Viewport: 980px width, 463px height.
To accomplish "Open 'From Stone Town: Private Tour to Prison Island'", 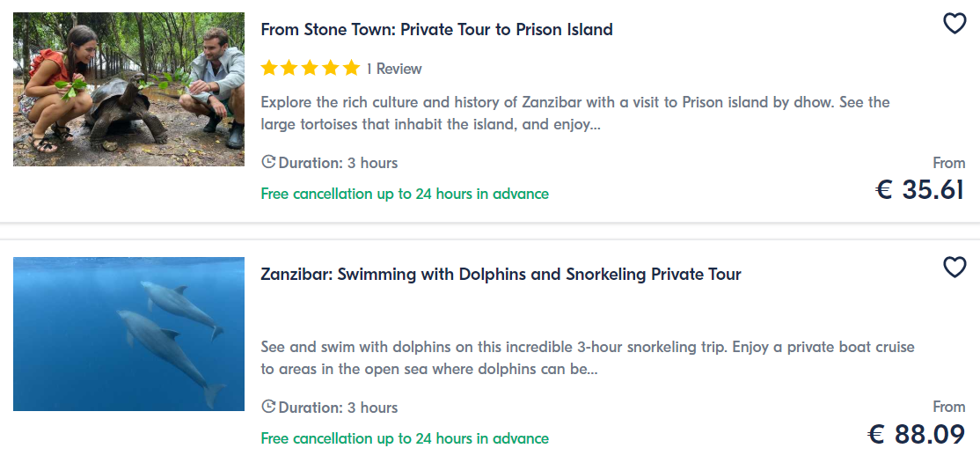I will coord(436,29).
